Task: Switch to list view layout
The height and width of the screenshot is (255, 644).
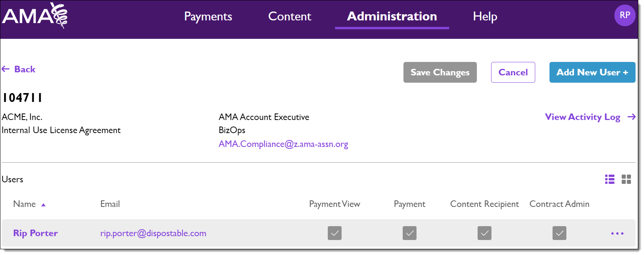Action: tap(610, 179)
